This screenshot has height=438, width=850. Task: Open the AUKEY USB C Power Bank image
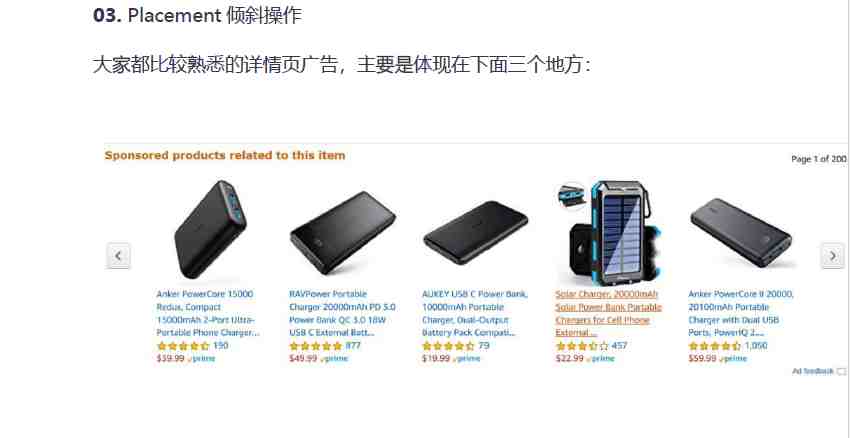(x=475, y=232)
